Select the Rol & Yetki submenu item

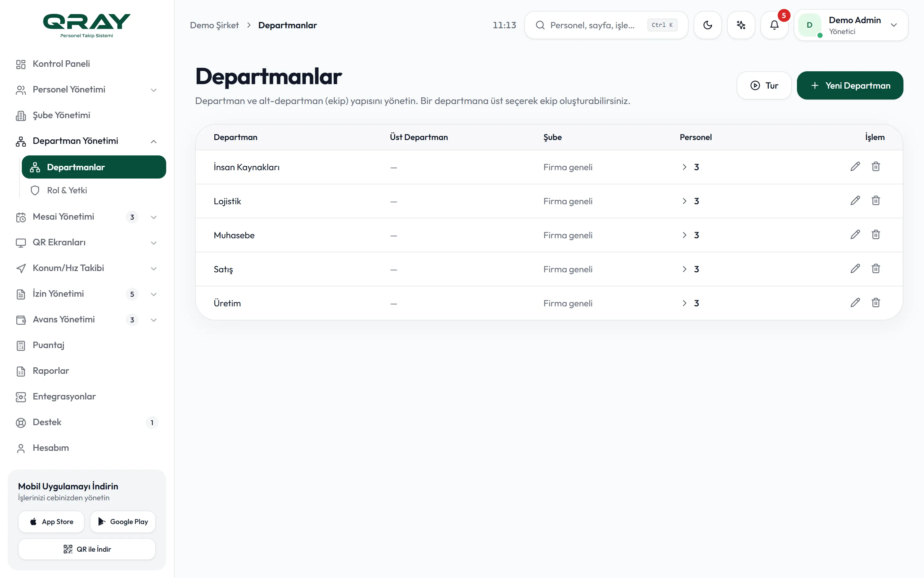point(94,190)
